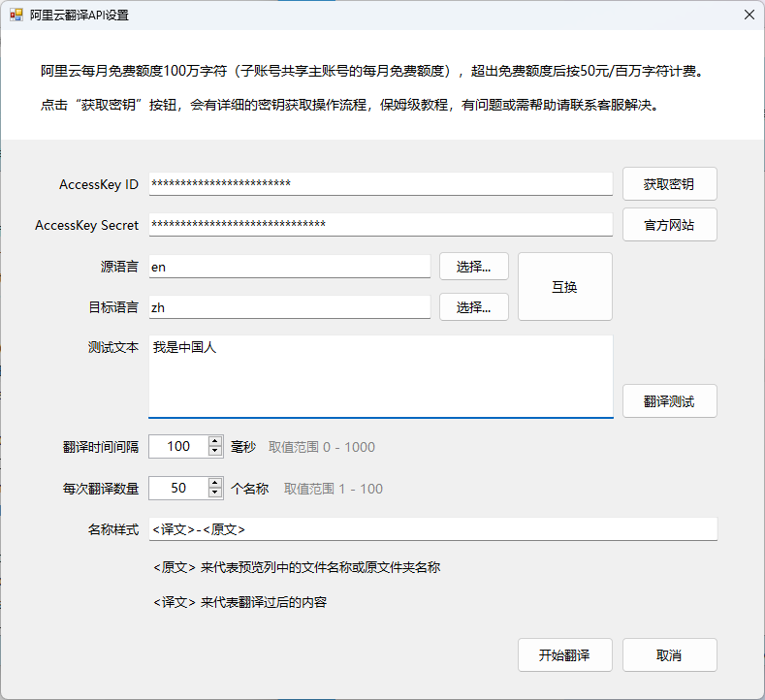Click the 名称样式 label

click(113, 529)
